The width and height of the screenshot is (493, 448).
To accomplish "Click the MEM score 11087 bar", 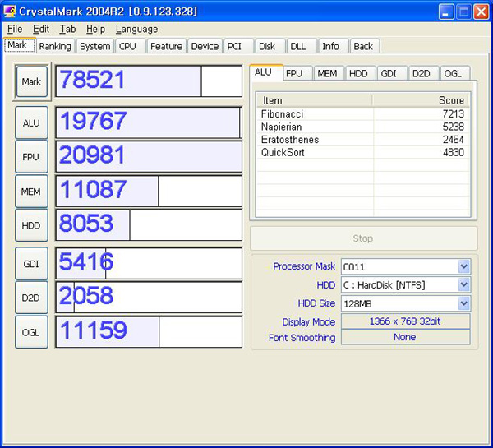I will [x=149, y=192].
